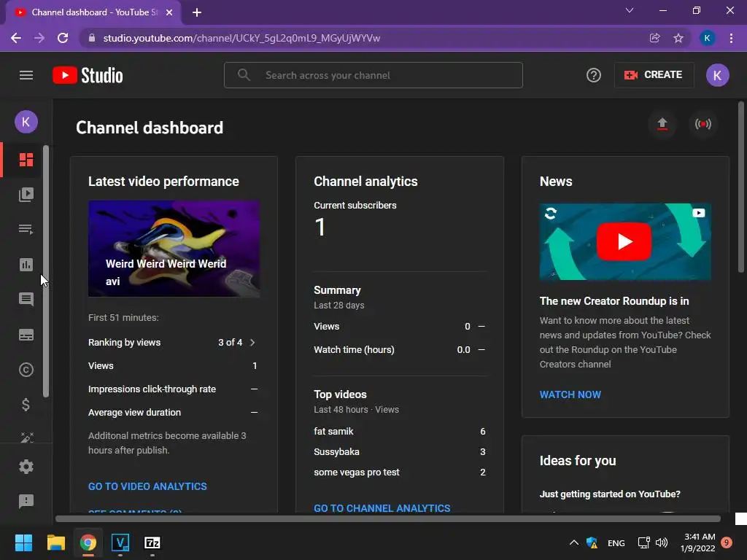This screenshot has width=747, height=560.
Task: Open Chrome three-dot menu
Action: click(731, 38)
